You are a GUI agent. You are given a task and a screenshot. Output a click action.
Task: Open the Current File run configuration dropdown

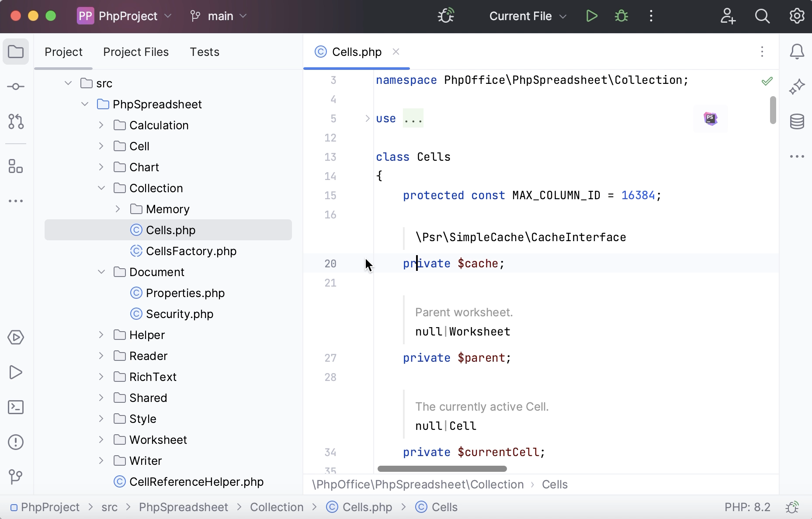pos(528,16)
